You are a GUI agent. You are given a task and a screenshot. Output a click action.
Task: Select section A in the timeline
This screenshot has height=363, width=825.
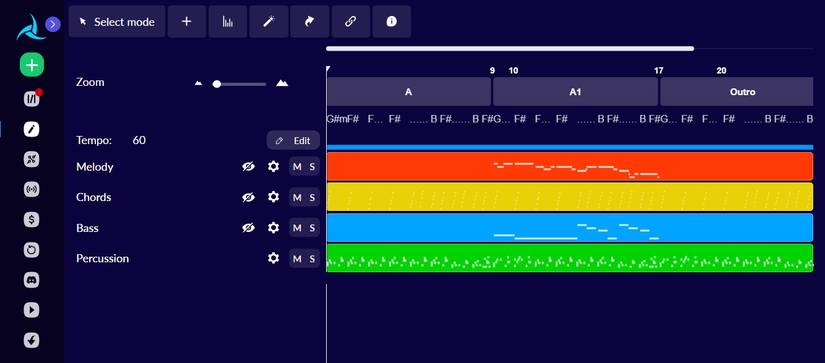coord(409,92)
